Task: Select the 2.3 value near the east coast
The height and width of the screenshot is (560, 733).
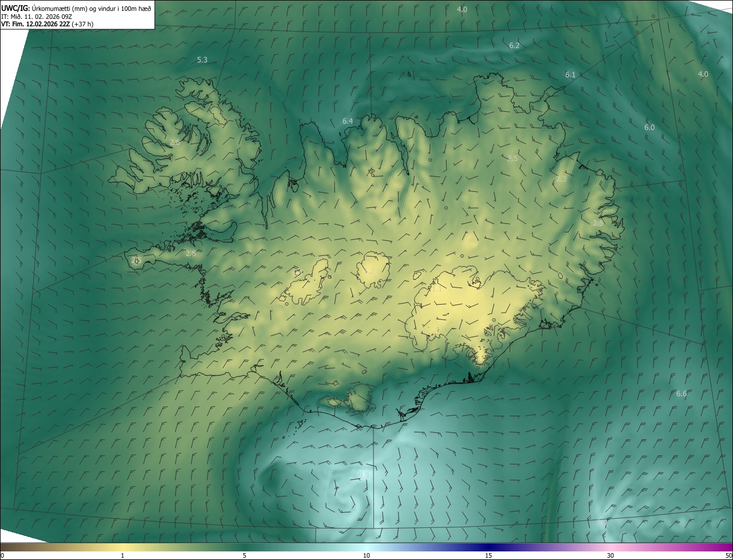Action: pos(561,180)
